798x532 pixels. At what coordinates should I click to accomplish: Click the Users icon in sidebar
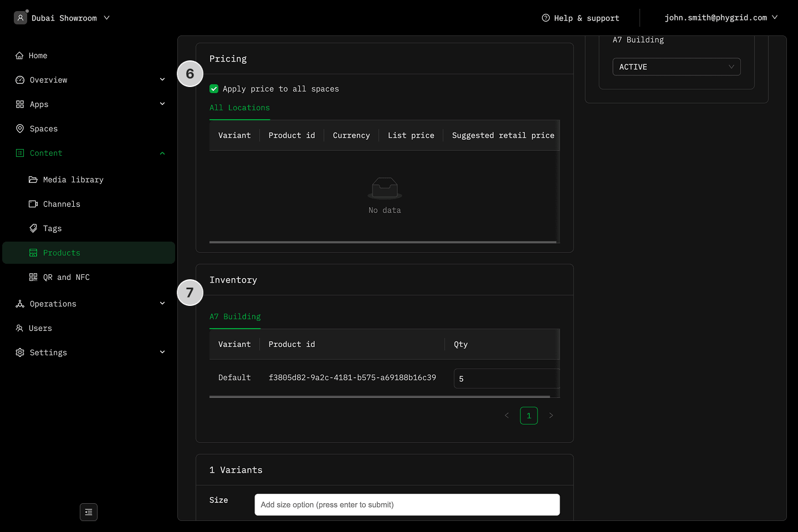coord(20,328)
